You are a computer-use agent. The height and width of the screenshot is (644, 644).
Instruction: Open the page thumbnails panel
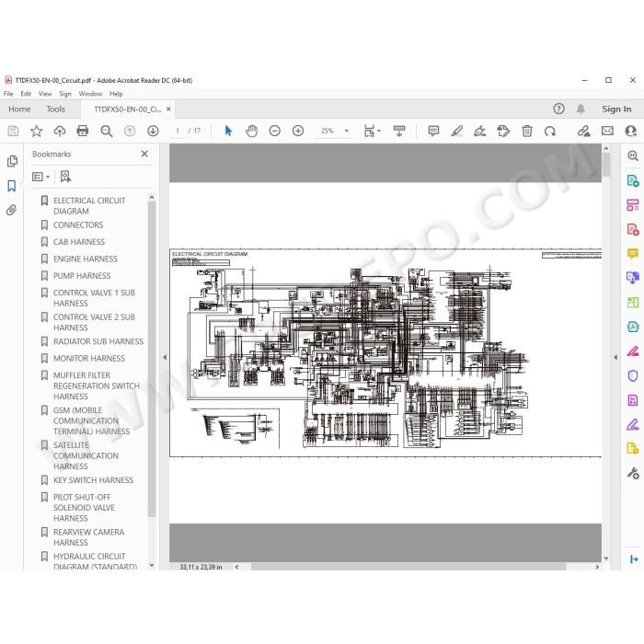point(12,161)
